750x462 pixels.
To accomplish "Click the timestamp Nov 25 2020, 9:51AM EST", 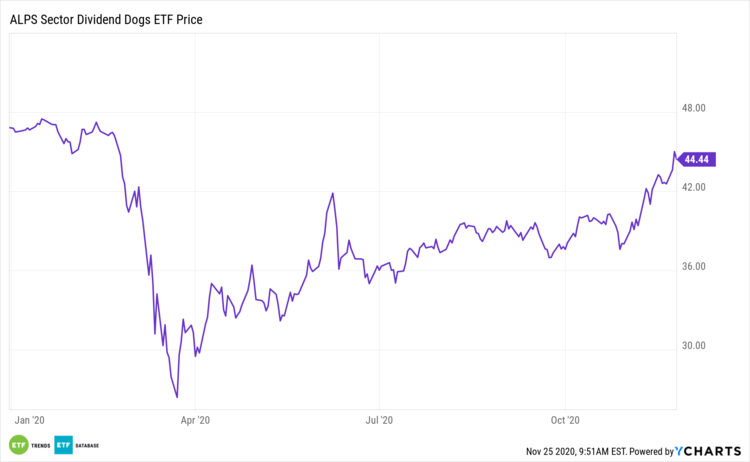I will pyautogui.click(x=577, y=451).
